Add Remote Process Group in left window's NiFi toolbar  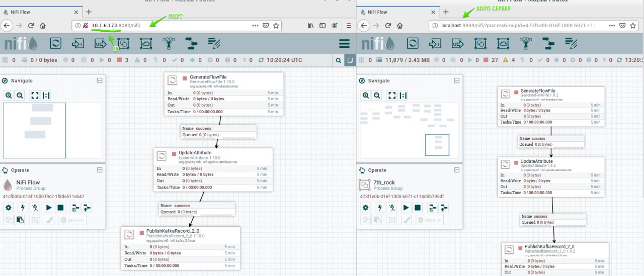click(146, 43)
